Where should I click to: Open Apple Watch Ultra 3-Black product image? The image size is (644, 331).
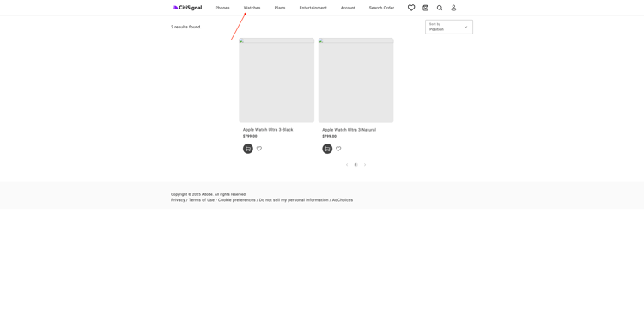pyautogui.click(x=276, y=80)
